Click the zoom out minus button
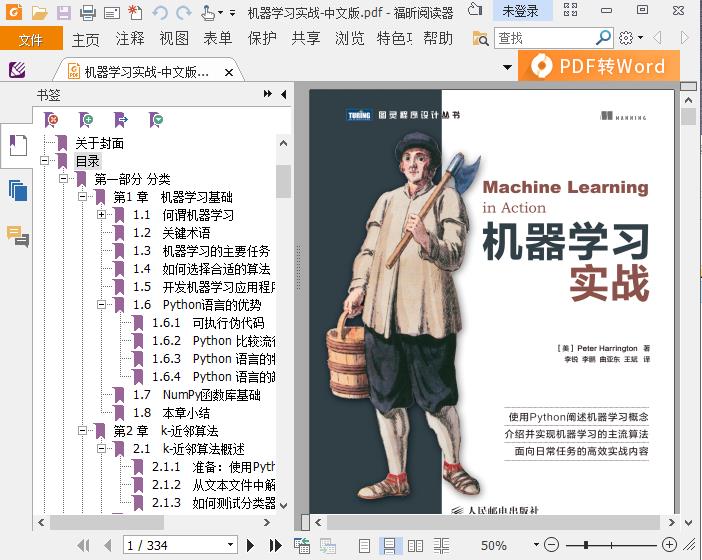This screenshot has width=702, height=560. point(552,545)
